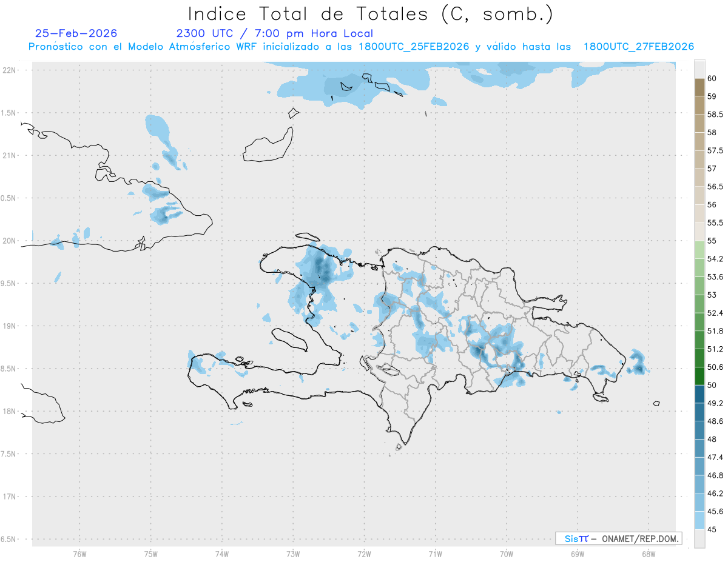Image resolution: width=728 pixels, height=562 pixels.
Task: Click the legend value 60
Action: [x=712, y=78]
